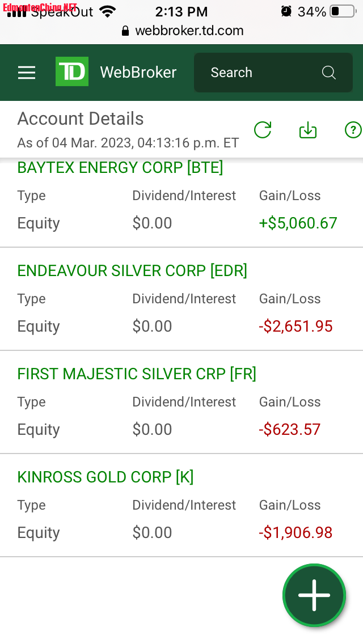Open the hamburger navigation menu
The height and width of the screenshot is (644, 363).
pos(27,73)
